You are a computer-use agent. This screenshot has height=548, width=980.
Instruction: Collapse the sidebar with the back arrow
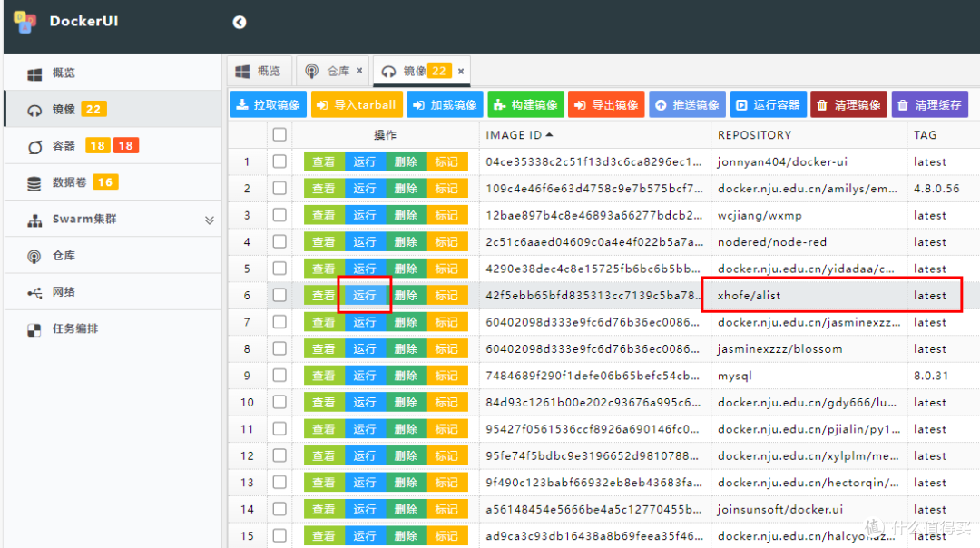pos(239,21)
